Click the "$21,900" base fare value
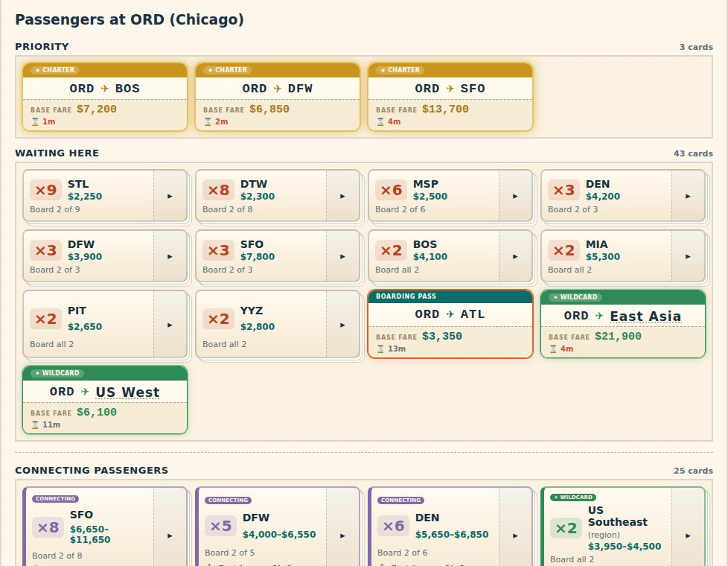The height and width of the screenshot is (566, 728). click(x=618, y=336)
